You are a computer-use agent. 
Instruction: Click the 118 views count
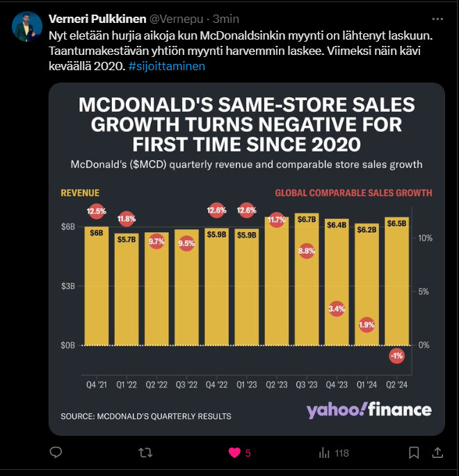coord(341,453)
